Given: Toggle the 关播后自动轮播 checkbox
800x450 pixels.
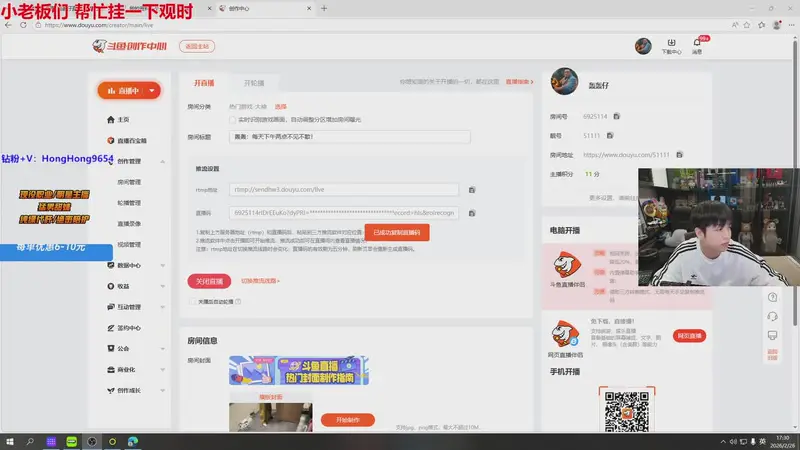Looking at the screenshot, I should coord(192,300).
